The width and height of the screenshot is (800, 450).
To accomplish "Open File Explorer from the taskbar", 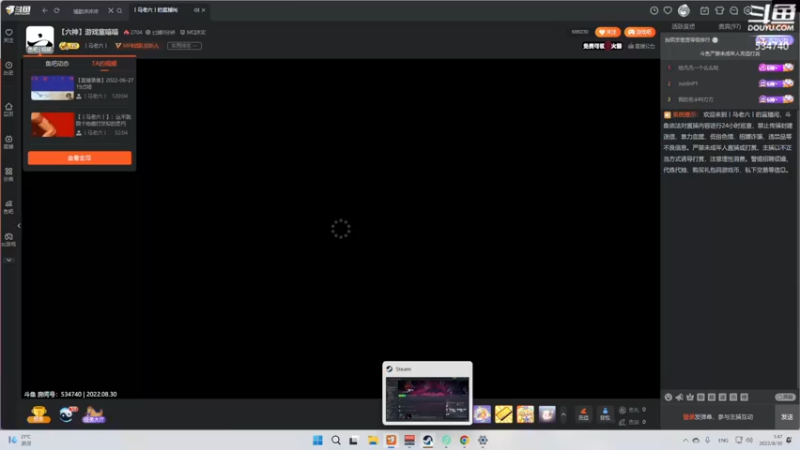I will pos(372,440).
